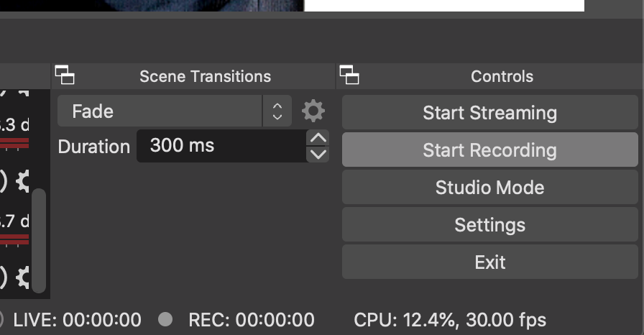
Task: Open upper audio track's gear settings
Action: (23, 180)
